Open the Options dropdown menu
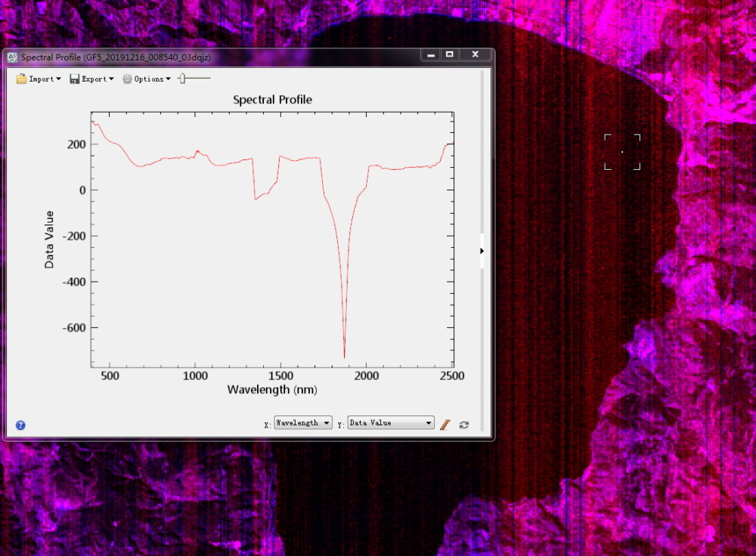 click(149, 79)
